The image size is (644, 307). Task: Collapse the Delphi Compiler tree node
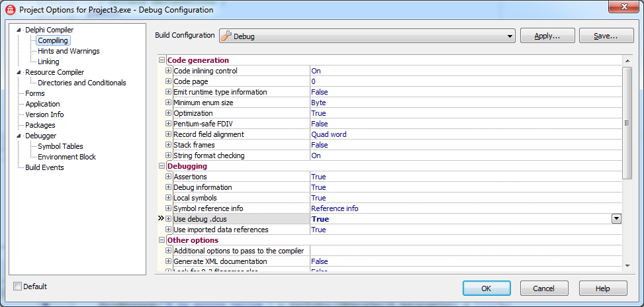click(19, 30)
